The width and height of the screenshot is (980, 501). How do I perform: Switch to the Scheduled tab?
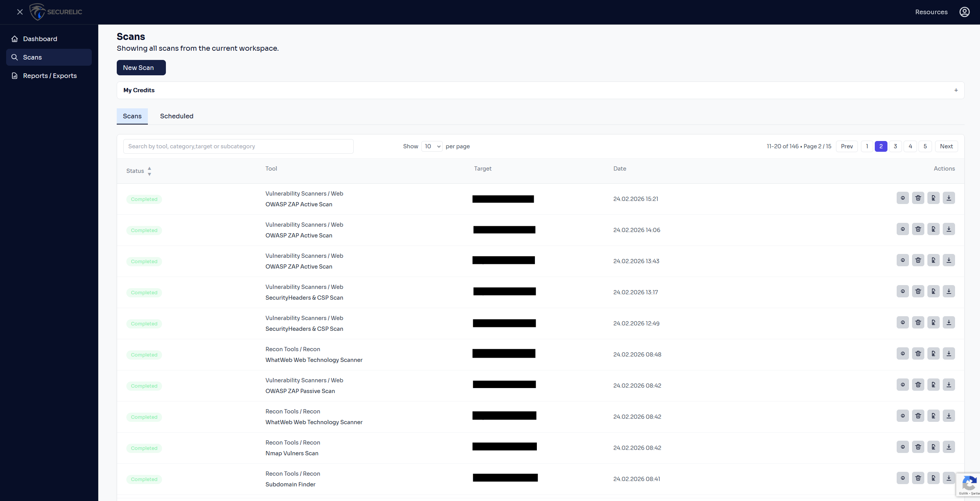(177, 116)
